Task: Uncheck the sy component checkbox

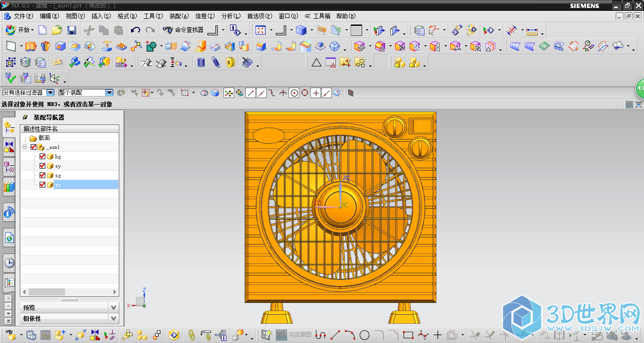Action: (42, 166)
